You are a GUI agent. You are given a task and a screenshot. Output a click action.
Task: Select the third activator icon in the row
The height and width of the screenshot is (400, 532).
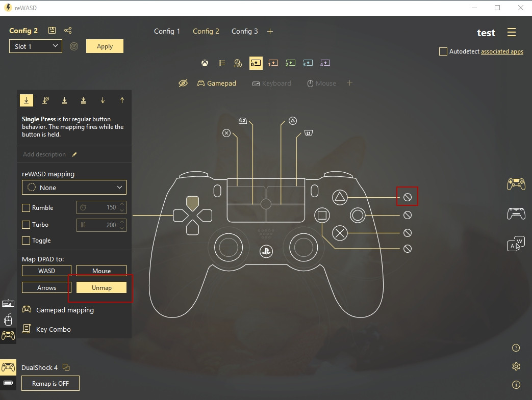pyautogui.click(x=64, y=100)
